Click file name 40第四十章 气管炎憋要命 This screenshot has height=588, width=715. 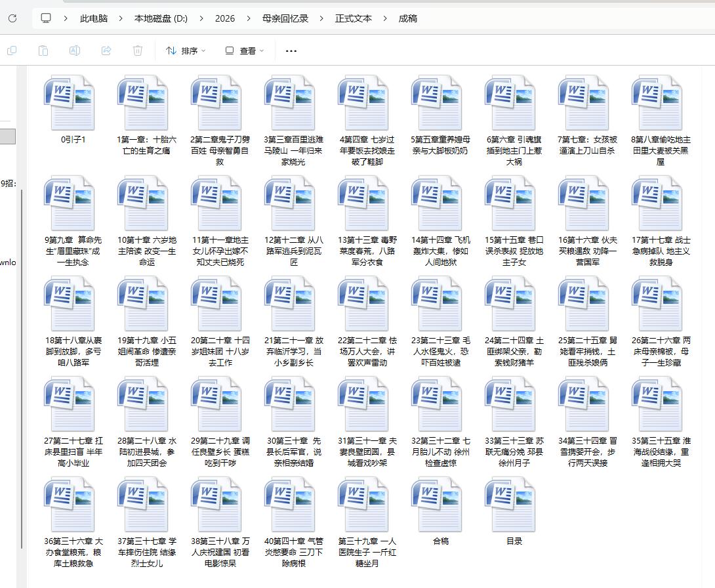pyautogui.click(x=294, y=552)
